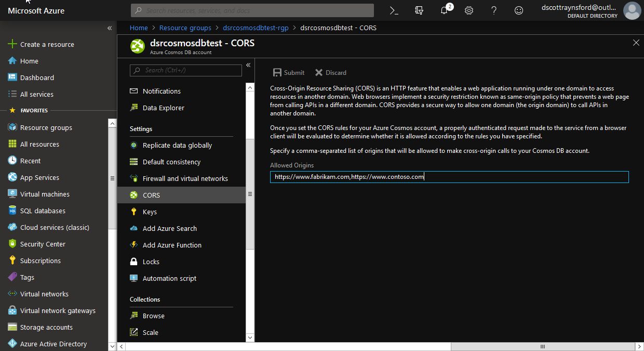This screenshot has width=644, height=351.
Task: Click the Keys icon in resource menu
Action: pyautogui.click(x=134, y=212)
